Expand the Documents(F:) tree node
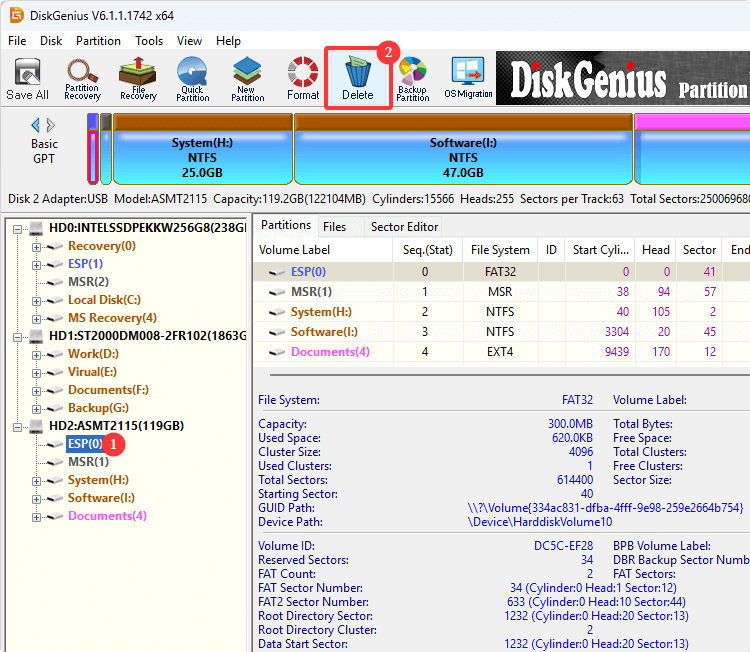Screen dimensions: 750x652 pyautogui.click(x=36, y=391)
